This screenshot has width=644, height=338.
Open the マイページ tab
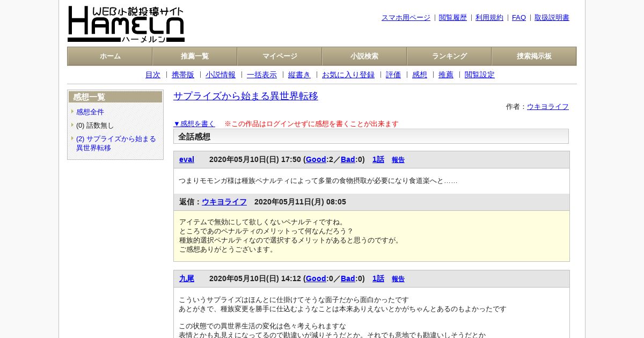(280, 56)
